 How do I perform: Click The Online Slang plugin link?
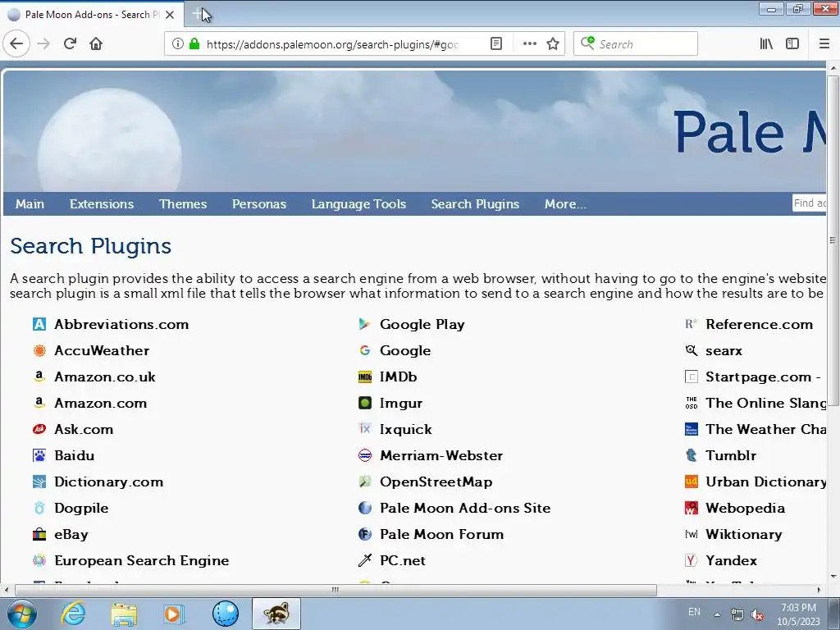coord(765,404)
